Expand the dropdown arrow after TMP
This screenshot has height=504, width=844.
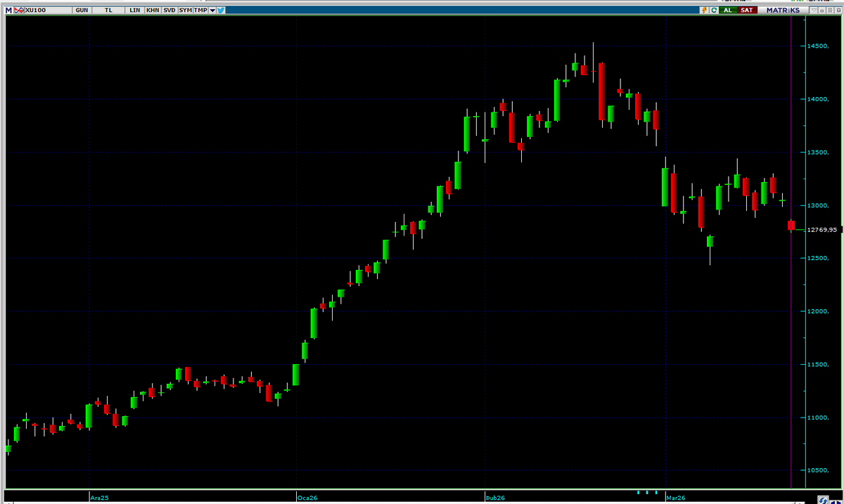(x=212, y=11)
